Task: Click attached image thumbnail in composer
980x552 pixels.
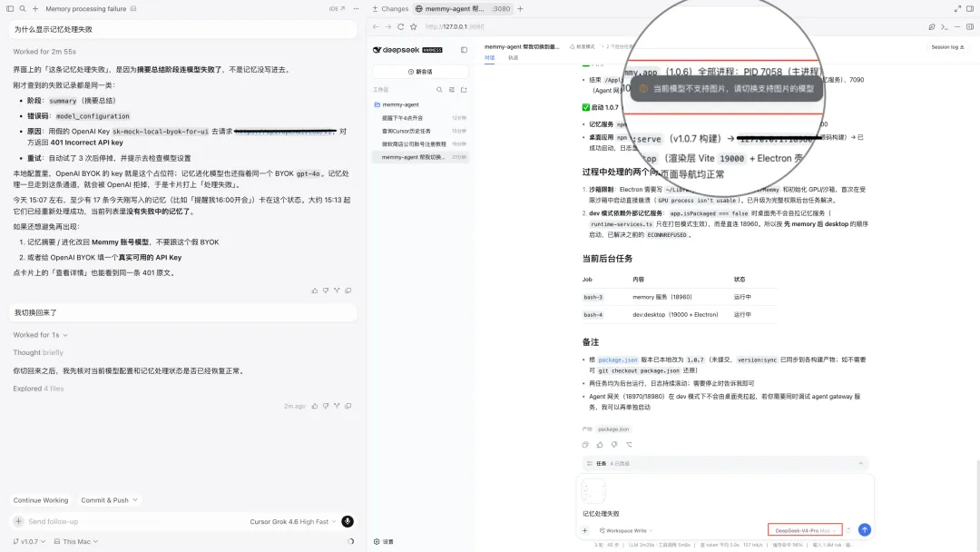Action: (x=593, y=491)
